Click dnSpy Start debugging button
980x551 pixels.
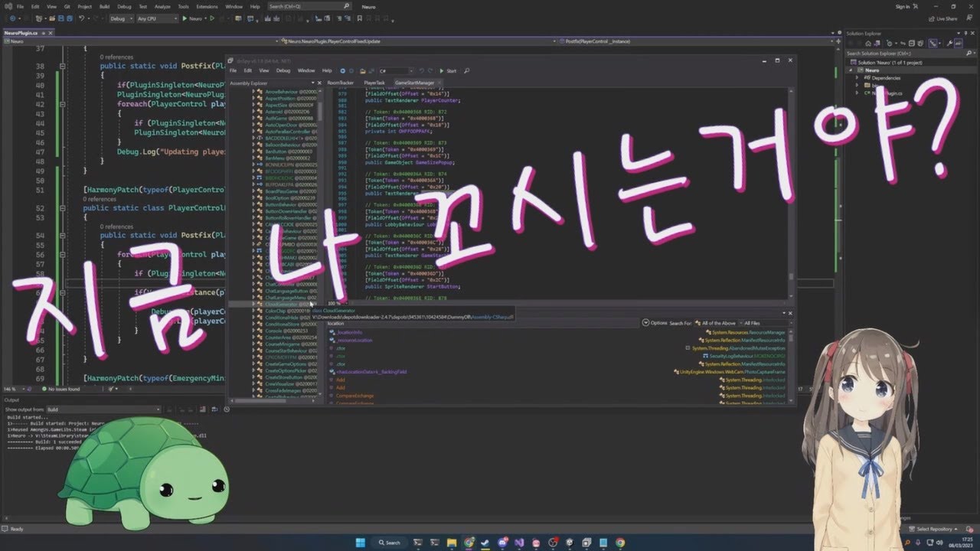click(448, 70)
